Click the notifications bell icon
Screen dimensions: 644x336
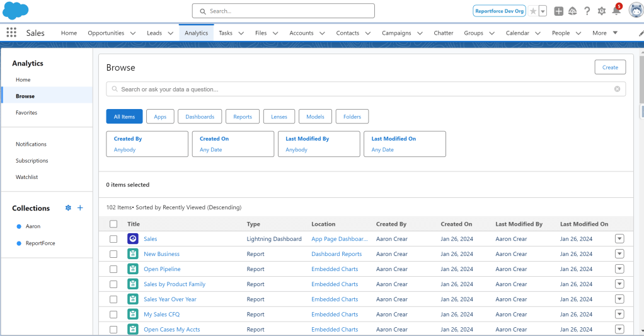(x=616, y=11)
